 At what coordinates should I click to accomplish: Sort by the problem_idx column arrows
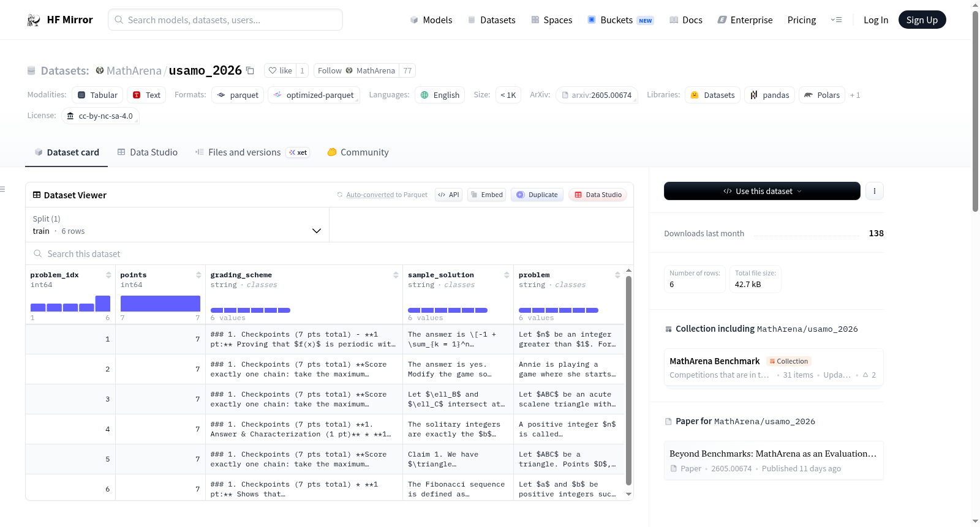108,275
